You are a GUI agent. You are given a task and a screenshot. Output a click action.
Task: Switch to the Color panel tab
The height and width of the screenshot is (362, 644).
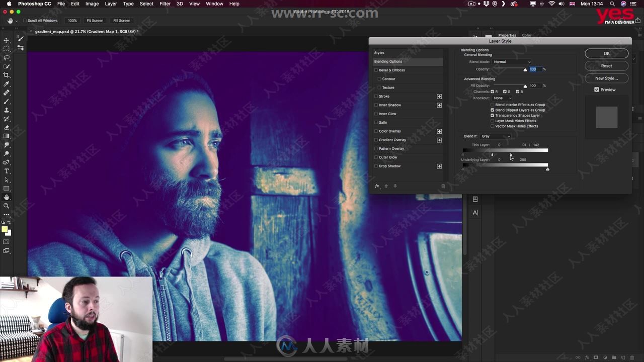(527, 35)
